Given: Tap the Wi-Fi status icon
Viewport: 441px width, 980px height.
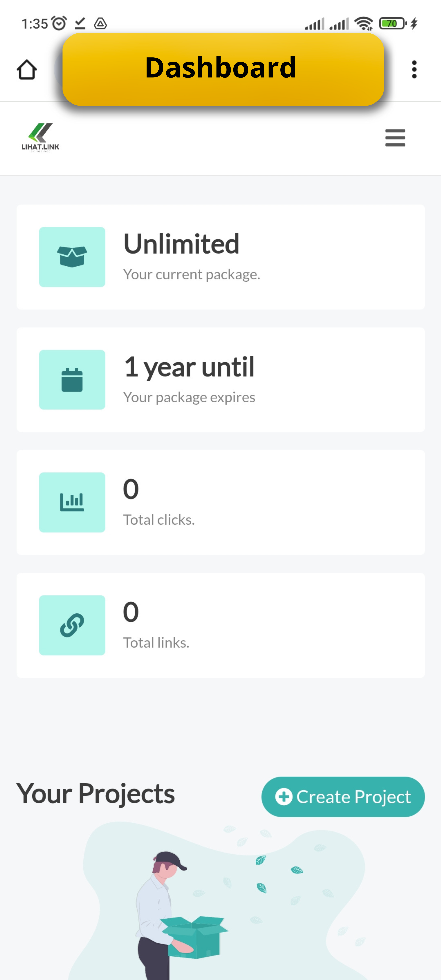Looking at the screenshot, I should (363, 24).
